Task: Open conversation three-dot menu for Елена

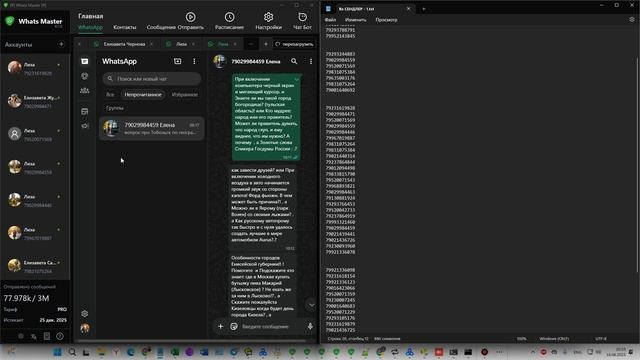Action: coord(311,61)
